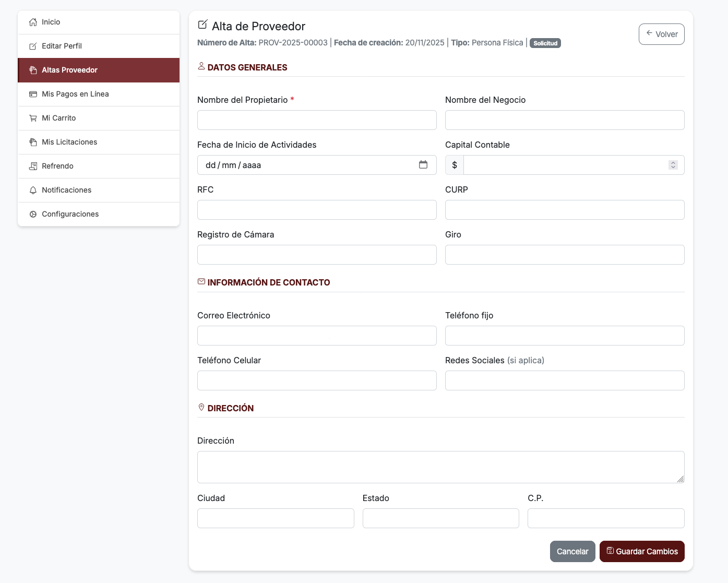Viewport: 728px width, 583px height.
Task: Select Altas Proveedor menu entry
Action: pos(99,70)
